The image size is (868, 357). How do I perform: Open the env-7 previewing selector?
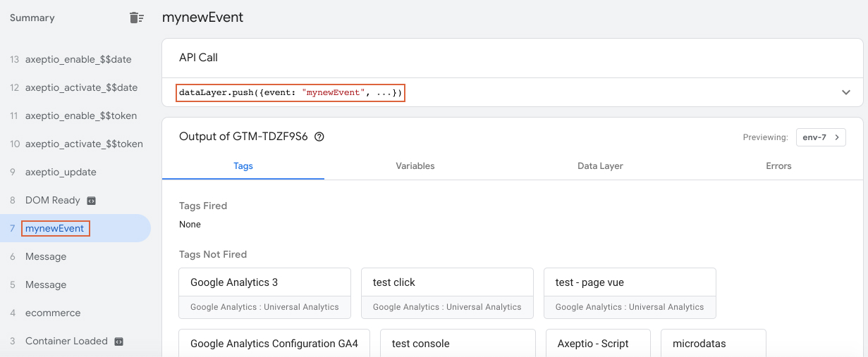(820, 137)
